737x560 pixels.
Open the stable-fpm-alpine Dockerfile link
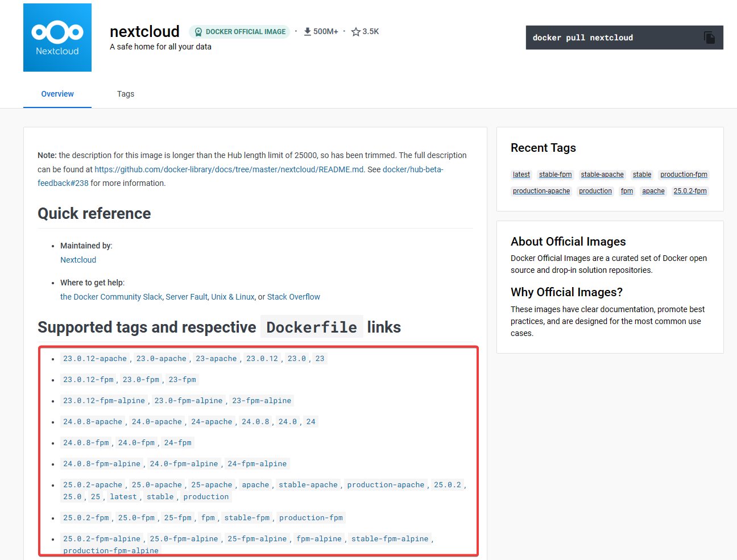pyautogui.click(x=390, y=539)
